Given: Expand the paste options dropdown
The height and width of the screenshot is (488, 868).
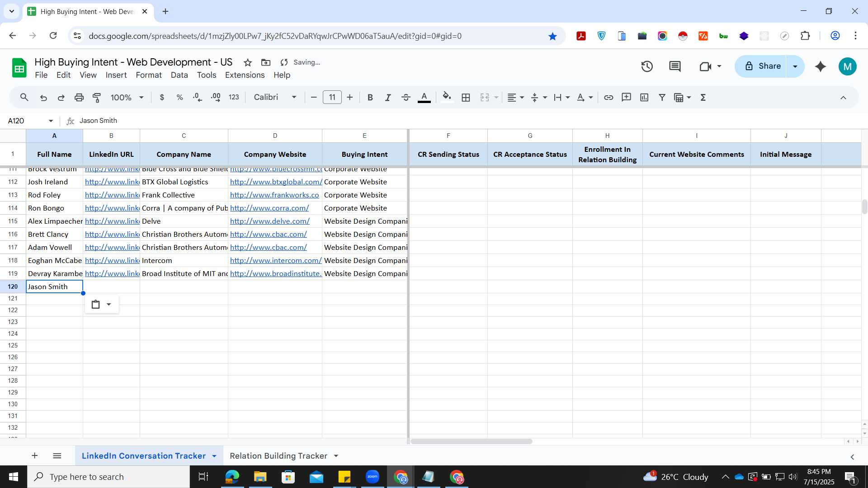Looking at the screenshot, I should coord(108,304).
